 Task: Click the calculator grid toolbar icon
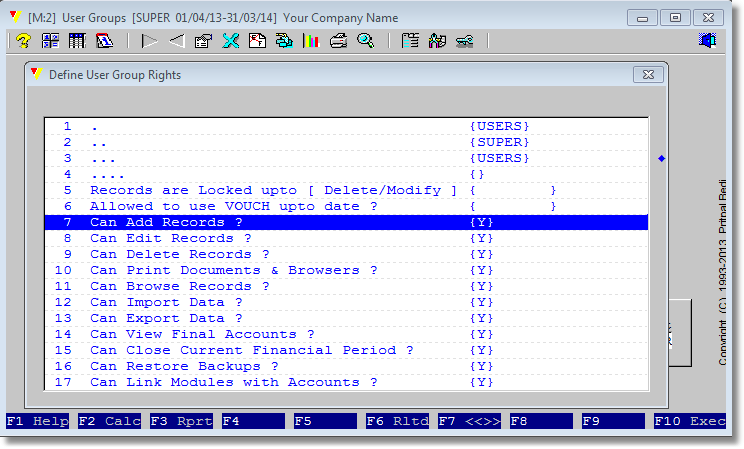pyautogui.click(x=50, y=41)
